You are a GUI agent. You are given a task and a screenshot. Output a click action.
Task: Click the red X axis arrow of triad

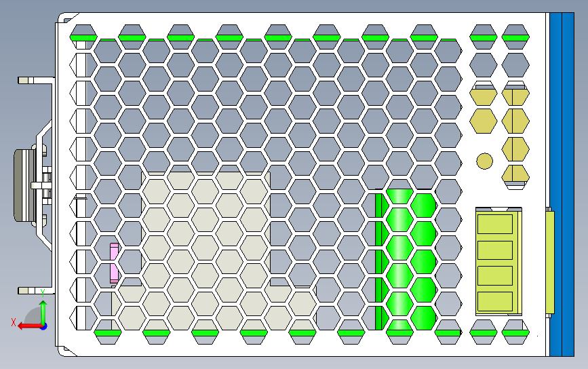point(30,326)
